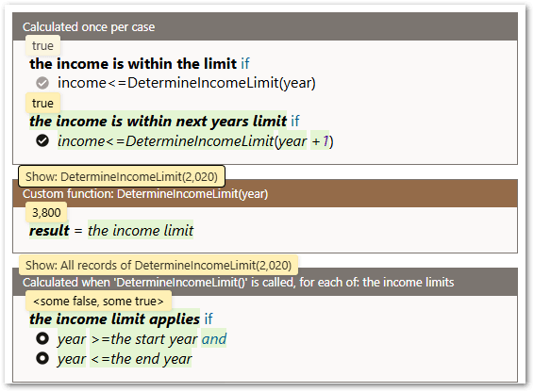This screenshot has width=534, height=392.
Task: Click the text '>=the start year'
Action: pyautogui.click(x=143, y=339)
